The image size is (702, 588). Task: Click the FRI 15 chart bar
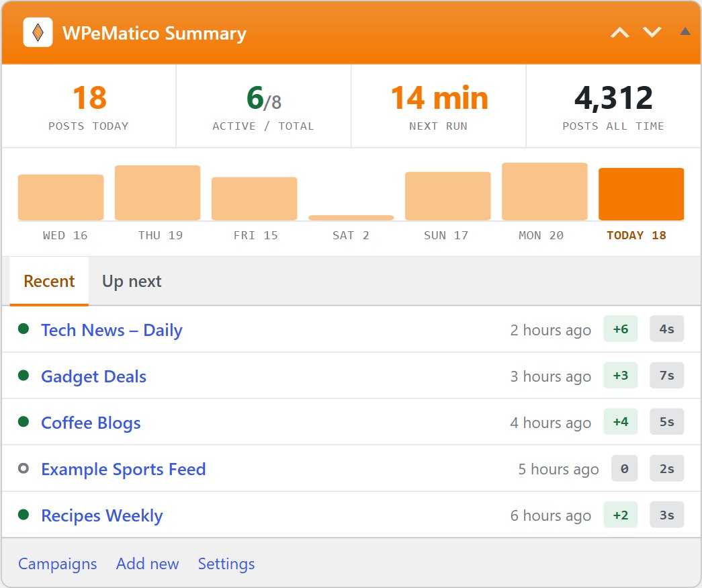(255, 199)
